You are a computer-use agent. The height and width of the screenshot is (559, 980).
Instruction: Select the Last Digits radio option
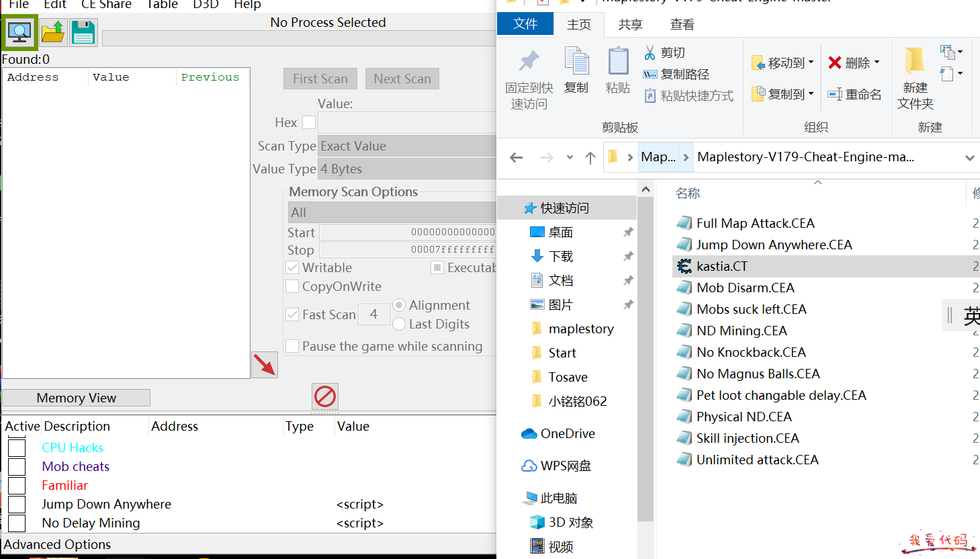tap(399, 324)
